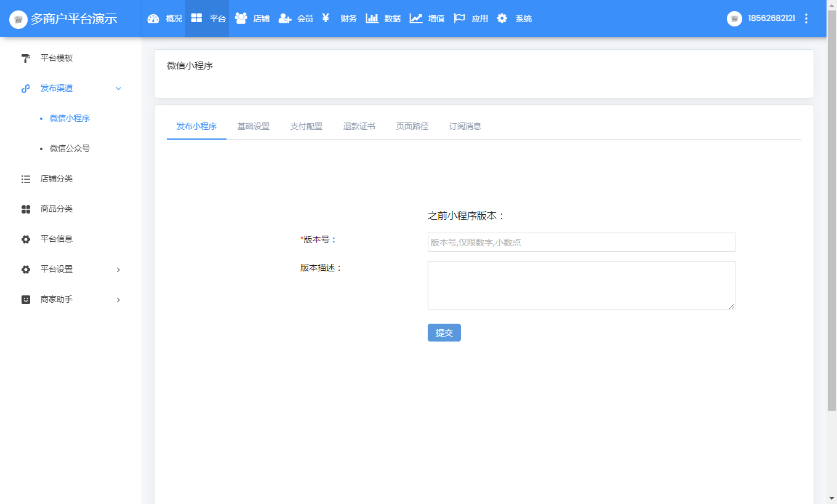Viewport: 837px width, 504px height.
Task: Click the 增值 line chart icon
Action: [x=416, y=18]
